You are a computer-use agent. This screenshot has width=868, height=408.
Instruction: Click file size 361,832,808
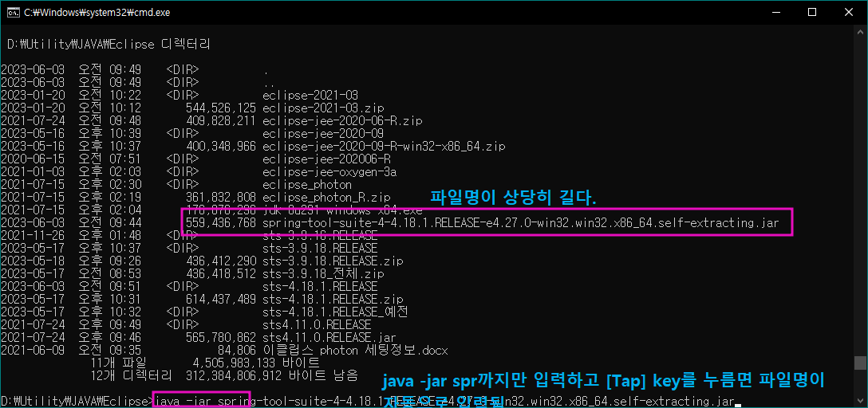coord(222,197)
